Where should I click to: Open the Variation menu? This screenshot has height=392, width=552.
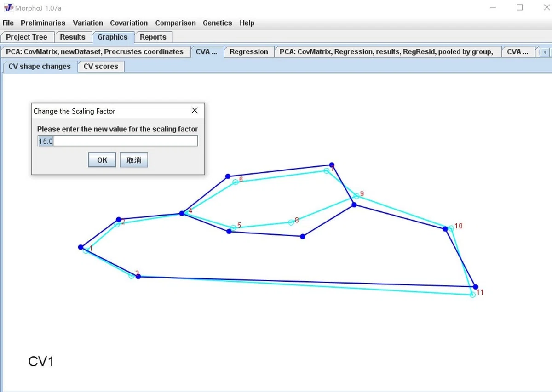(x=88, y=23)
